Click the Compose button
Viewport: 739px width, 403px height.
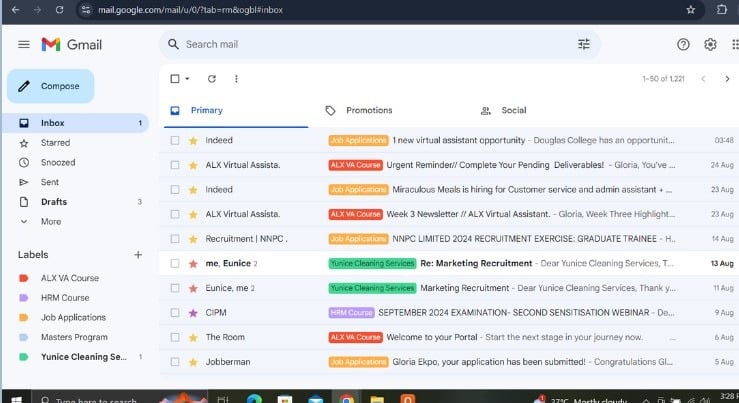[51, 86]
